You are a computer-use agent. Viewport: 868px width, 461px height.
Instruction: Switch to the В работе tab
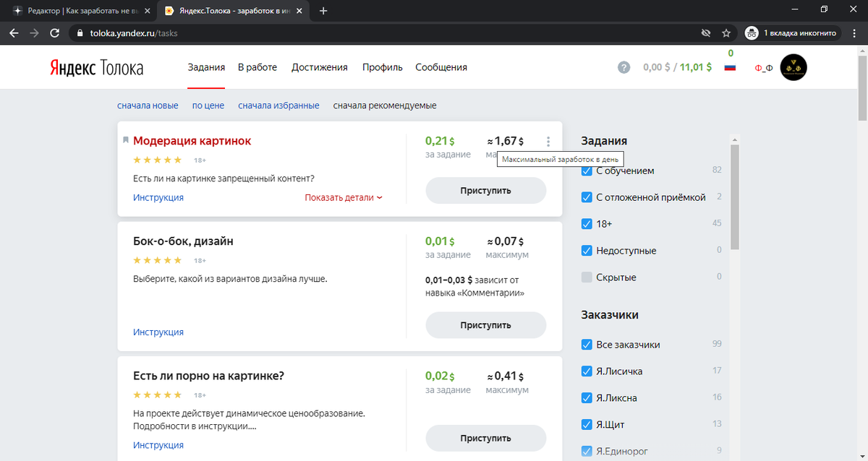[x=257, y=66]
